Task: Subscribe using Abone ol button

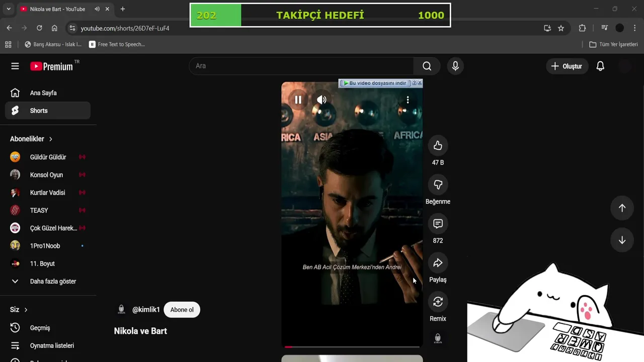Action: 182,310
